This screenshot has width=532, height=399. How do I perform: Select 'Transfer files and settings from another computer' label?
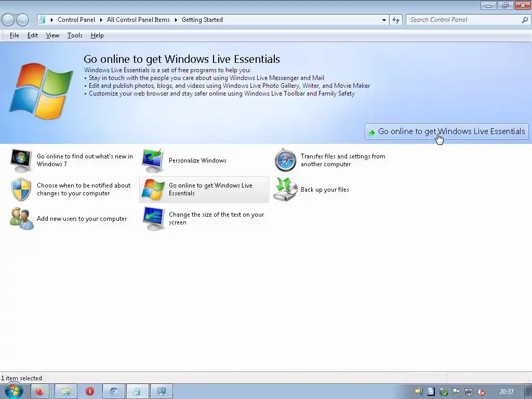(343, 160)
